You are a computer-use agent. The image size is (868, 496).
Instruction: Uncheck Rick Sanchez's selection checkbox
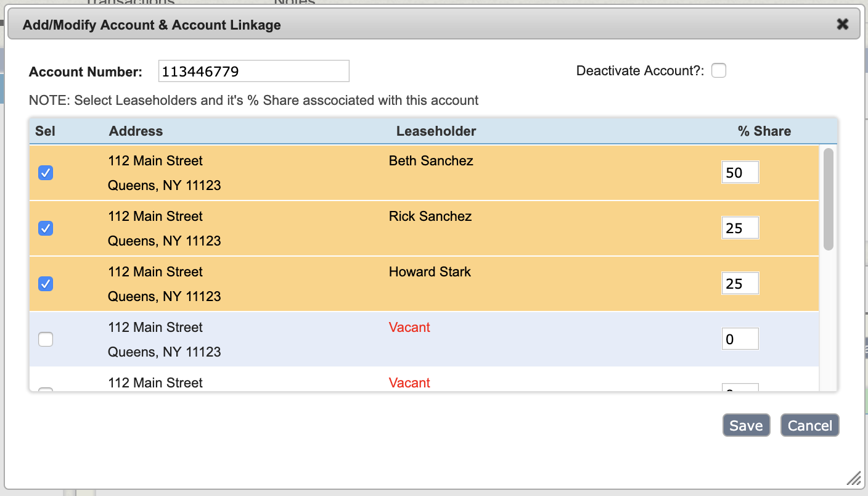point(46,228)
